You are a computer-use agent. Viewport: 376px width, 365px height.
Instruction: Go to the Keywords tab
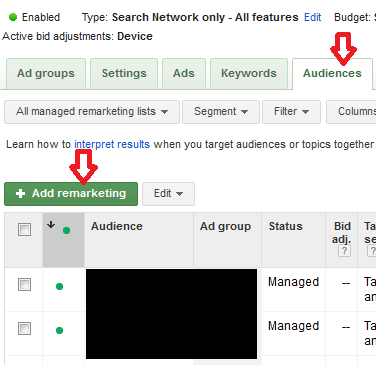(x=249, y=74)
